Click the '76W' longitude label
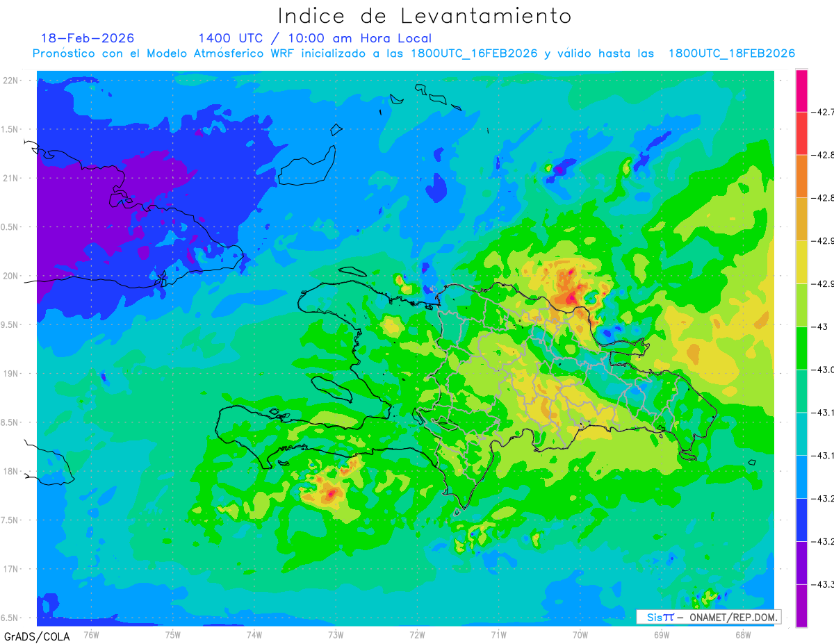Viewport: 834px width, 644px height. pyautogui.click(x=91, y=635)
